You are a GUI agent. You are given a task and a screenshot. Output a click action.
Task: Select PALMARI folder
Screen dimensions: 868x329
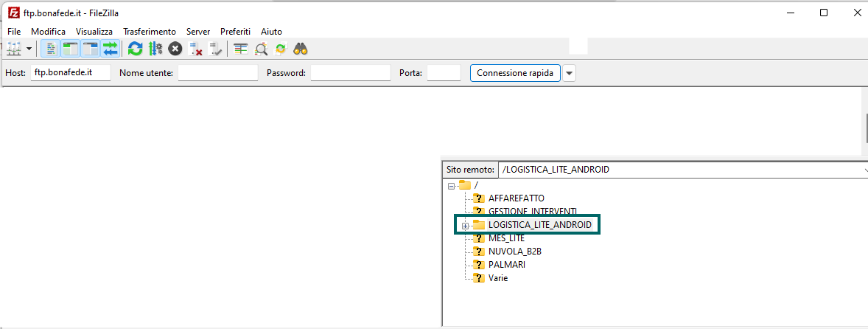[506, 265]
